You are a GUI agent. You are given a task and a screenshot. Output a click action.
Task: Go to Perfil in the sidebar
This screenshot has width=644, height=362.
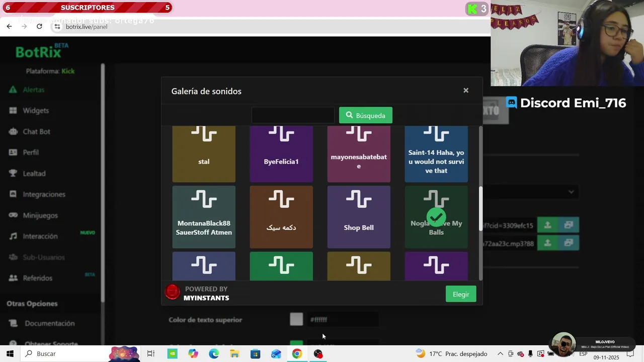[x=31, y=152]
